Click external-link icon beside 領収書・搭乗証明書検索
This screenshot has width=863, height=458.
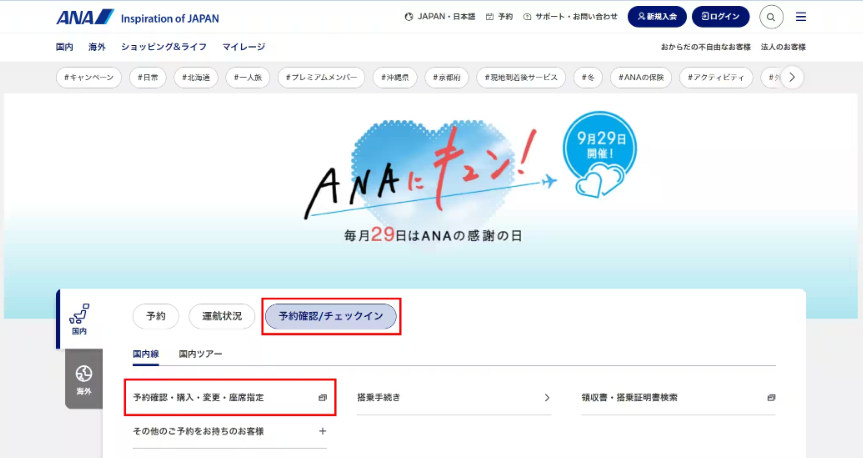771,397
